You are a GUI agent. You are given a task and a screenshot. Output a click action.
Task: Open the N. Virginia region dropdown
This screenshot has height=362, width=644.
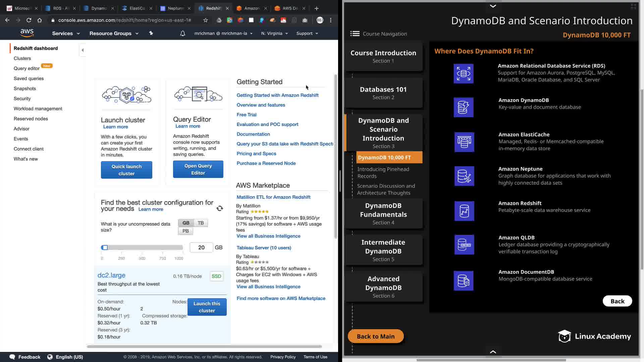(274, 34)
